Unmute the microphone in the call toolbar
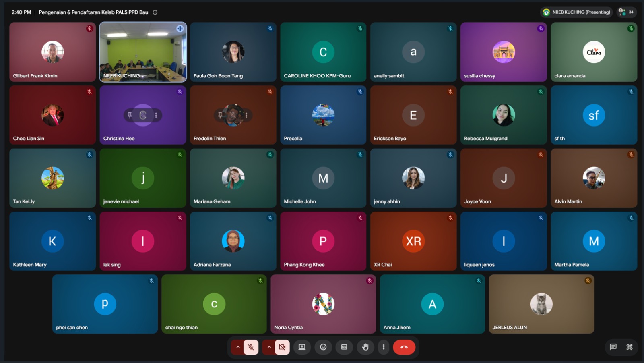 [251, 347]
